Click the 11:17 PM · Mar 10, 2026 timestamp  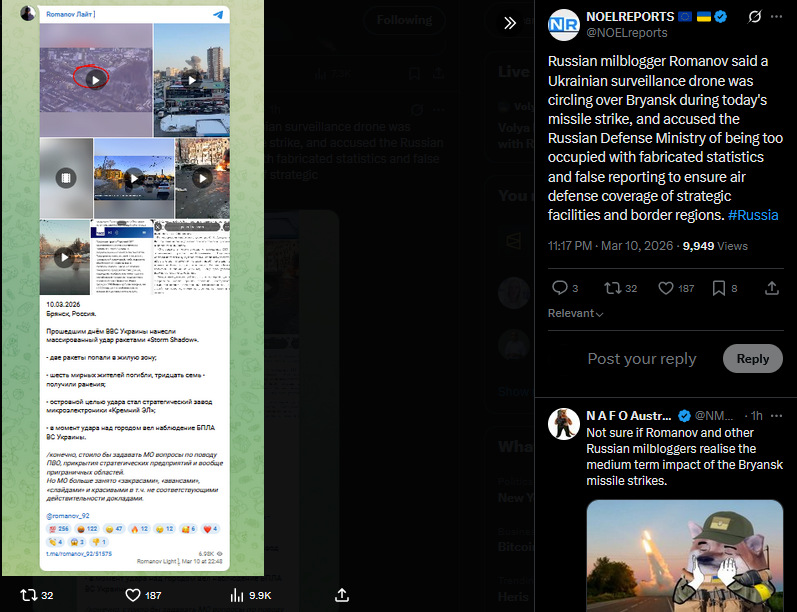610,246
